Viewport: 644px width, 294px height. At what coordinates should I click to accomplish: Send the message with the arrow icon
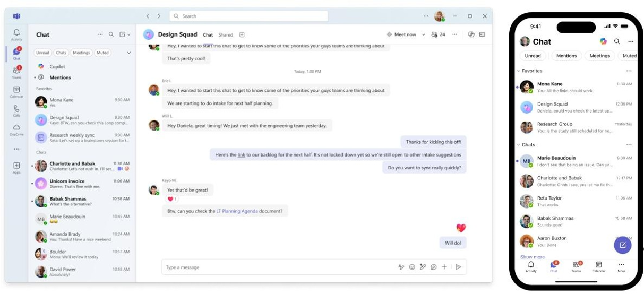458,267
